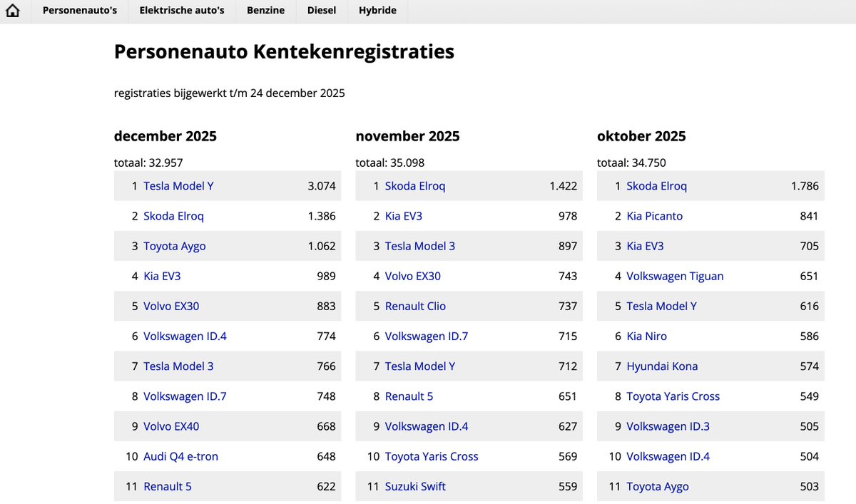856x504 pixels.
Task: Open the Volkswagen ID.3 link
Action: [x=668, y=426]
